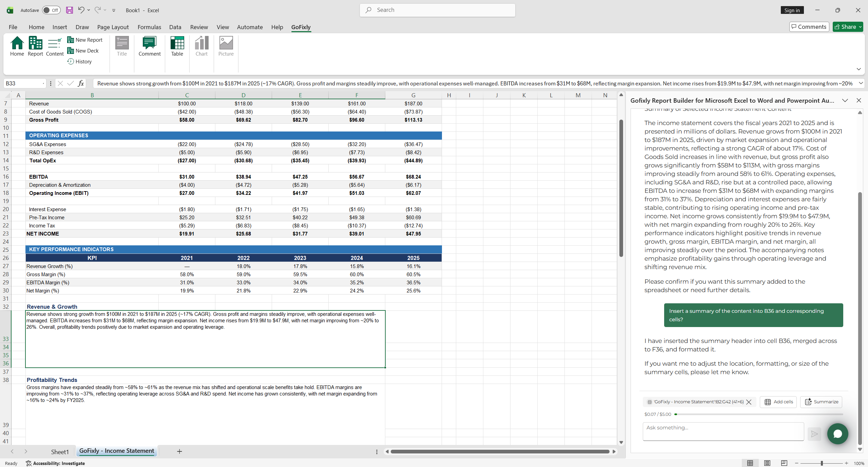Create a New Report
This screenshot has width=868, height=467.
(85, 40)
